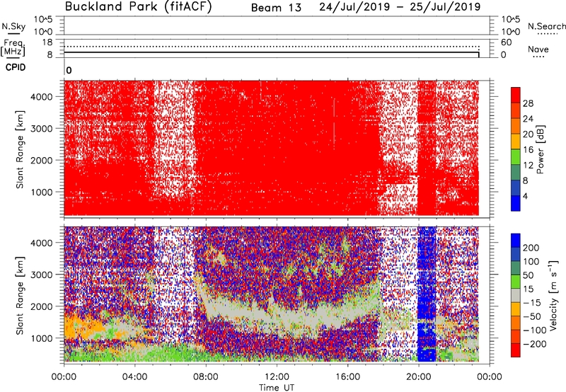Click the '60' Nave axis tick
Image resolution: width=566 pixels, height=392 pixels.
[x=507, y=42]
